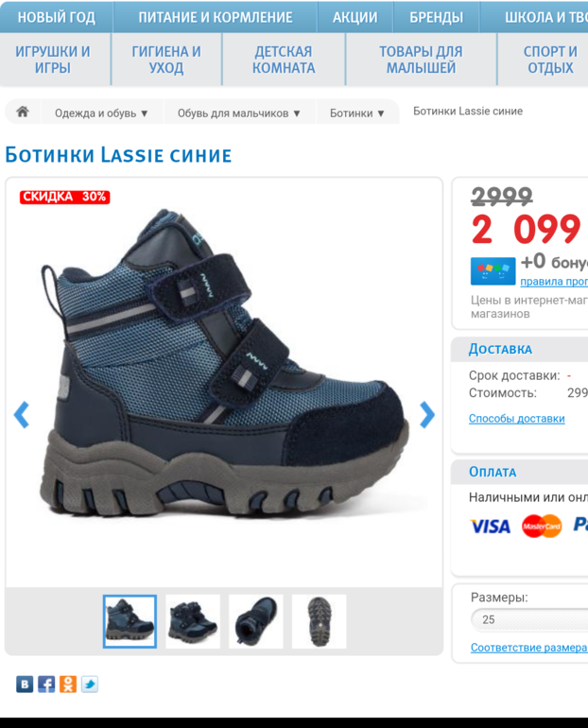The image size is (588, 728).
Task: Open the Размеры size selector
Action: (x=529, y=620)
